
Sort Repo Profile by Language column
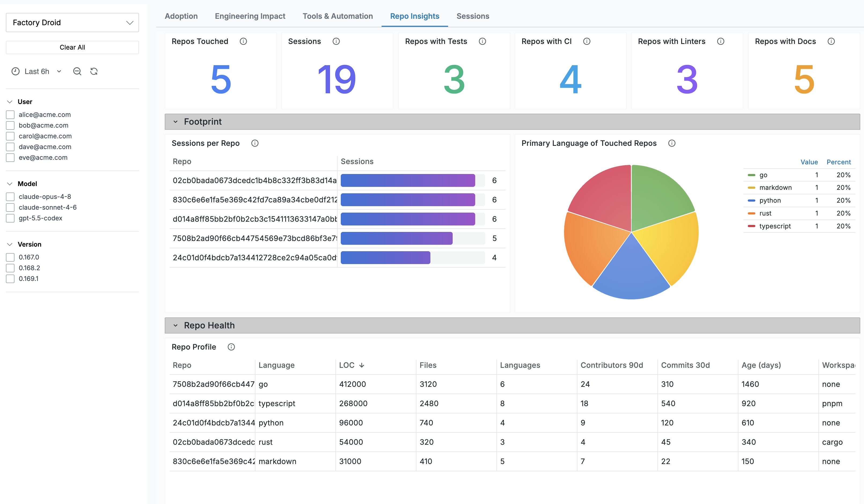(276, 365)
